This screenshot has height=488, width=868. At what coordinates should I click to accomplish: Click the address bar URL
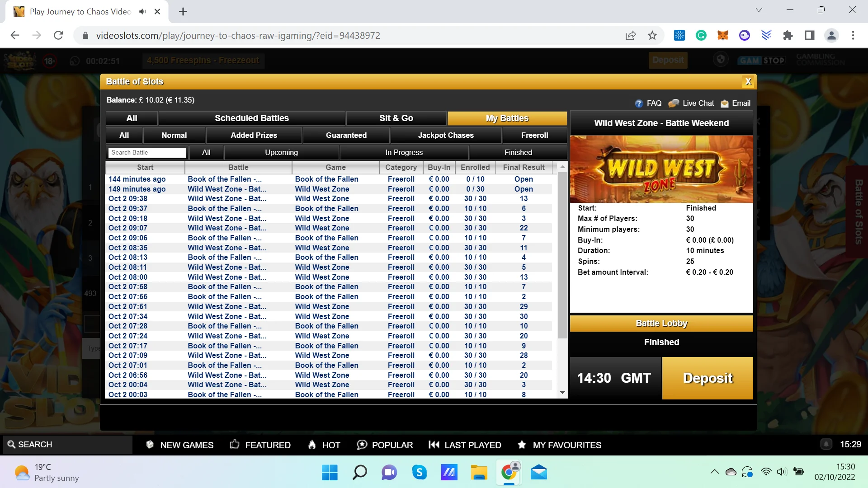point(238,36)
